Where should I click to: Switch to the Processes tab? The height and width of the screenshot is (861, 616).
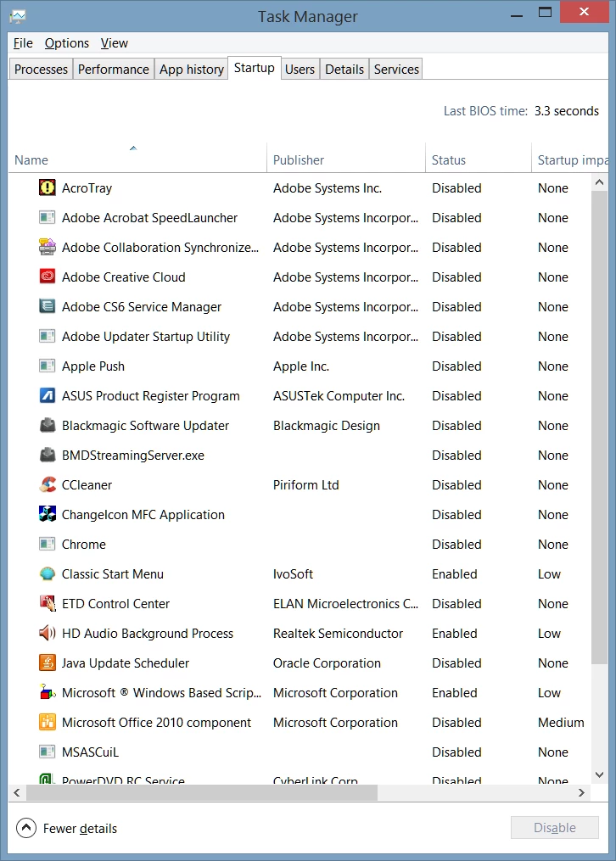[x=42, y=70]
